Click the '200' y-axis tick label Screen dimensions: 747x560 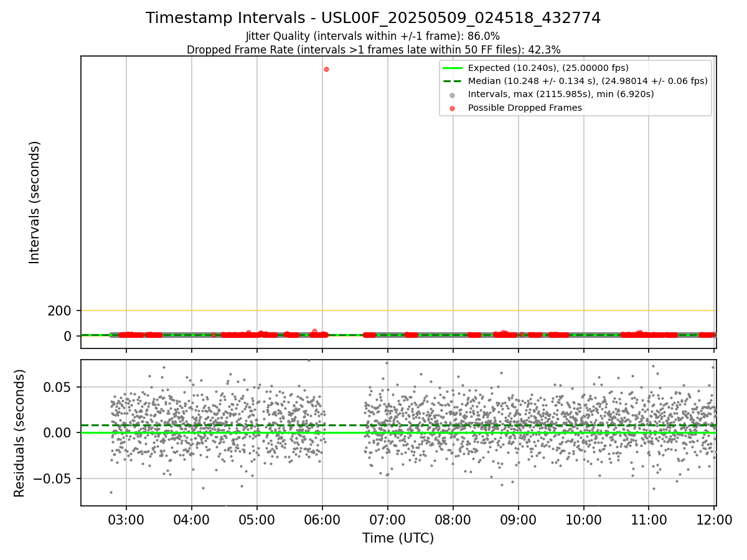(x=60, y=310)
